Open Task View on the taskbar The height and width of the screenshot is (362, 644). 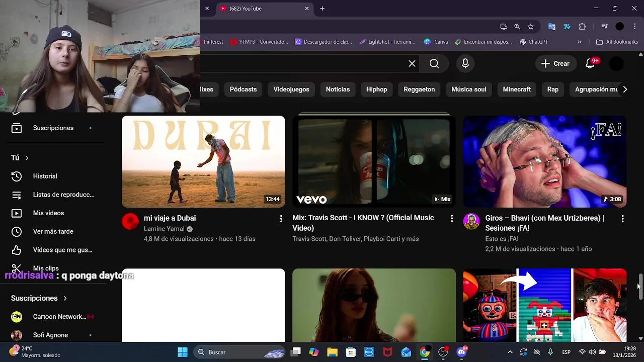tap(295, 352)
